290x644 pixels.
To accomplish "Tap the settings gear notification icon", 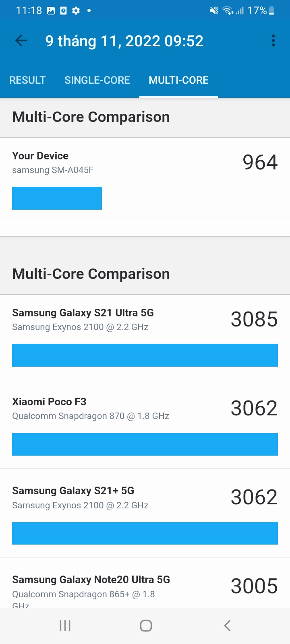I will (x=76, y=10).
